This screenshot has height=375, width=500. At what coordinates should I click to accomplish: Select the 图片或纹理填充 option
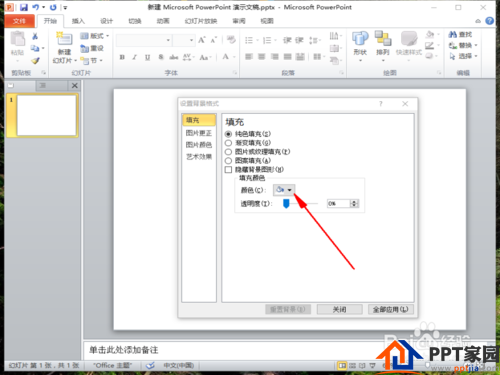tap(258, 152)
